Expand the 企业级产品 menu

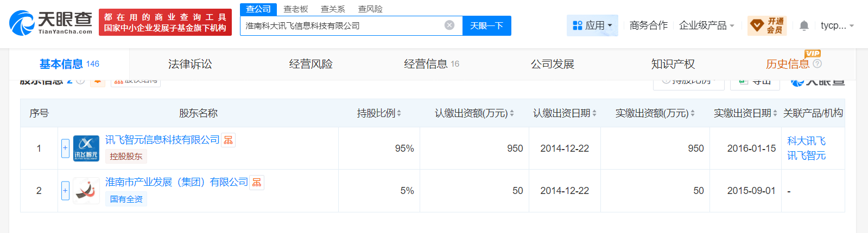(x=706, y=25)
